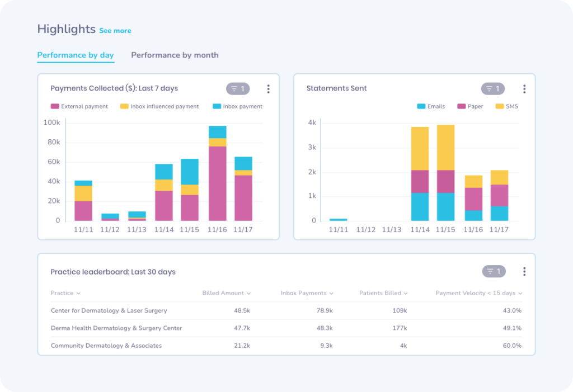Switch to the Performance by month tab
Screen dimensions: 573x392
[175, 55]
